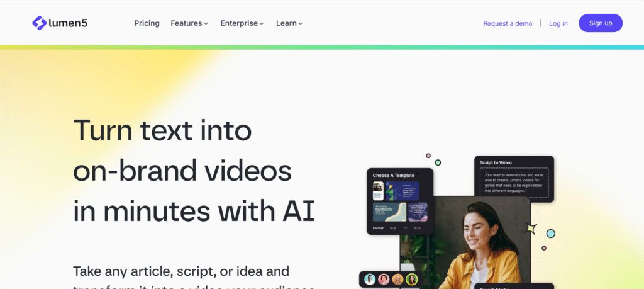Expand the Enterprise dropdown menu
644x289 pixels.
[242, 23]
